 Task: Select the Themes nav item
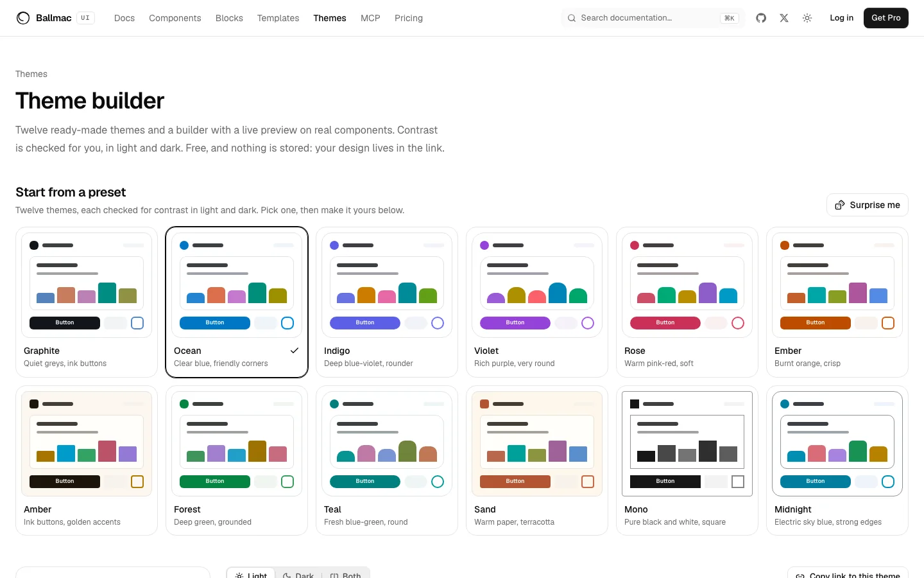point(330,18)
